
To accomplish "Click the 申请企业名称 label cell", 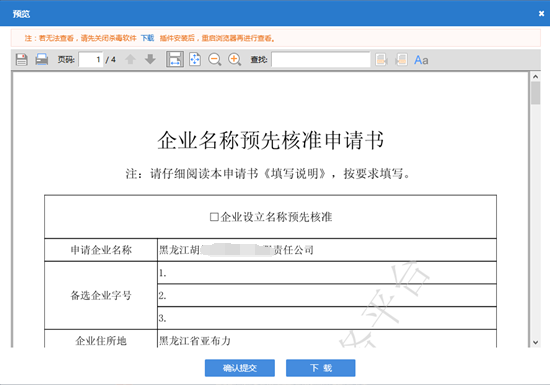I will point(101,250).
